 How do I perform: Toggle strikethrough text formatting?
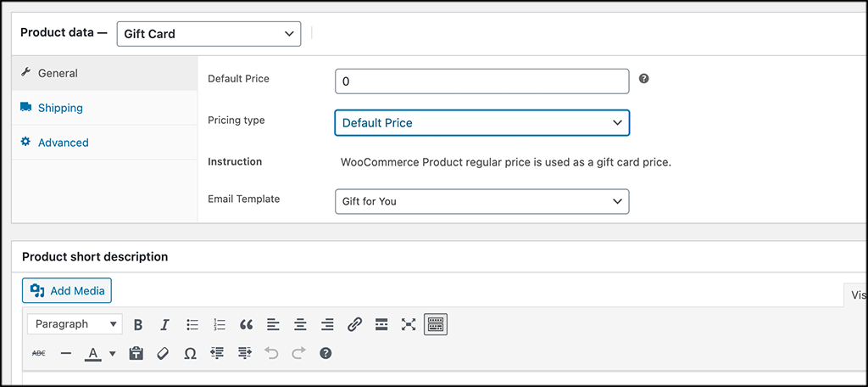pos(38,353)
